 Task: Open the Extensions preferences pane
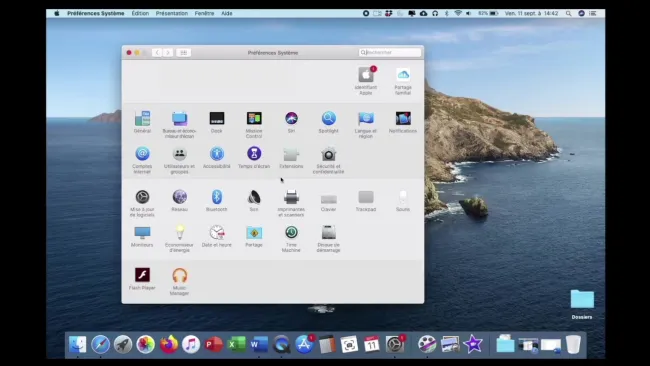[291, 154]
